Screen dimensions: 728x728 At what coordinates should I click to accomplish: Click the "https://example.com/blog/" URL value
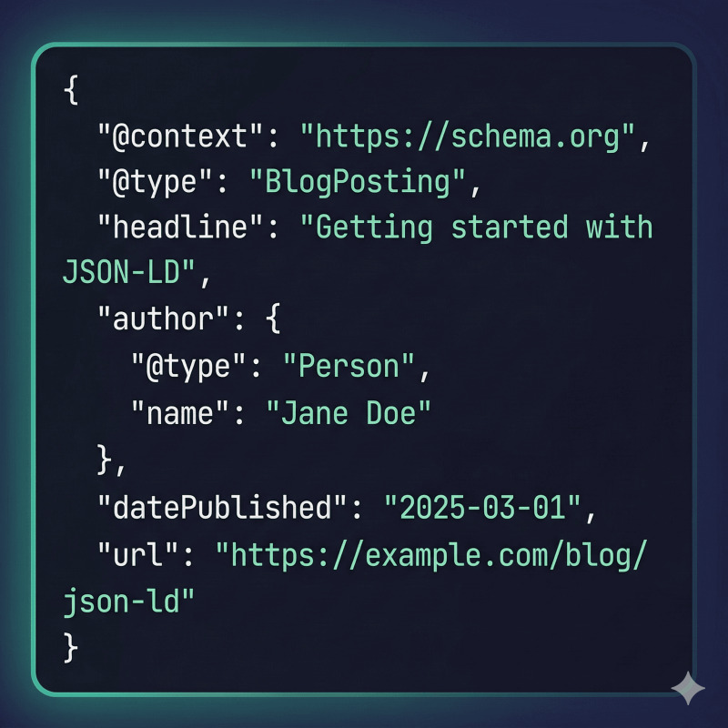(x=432, y=554)
